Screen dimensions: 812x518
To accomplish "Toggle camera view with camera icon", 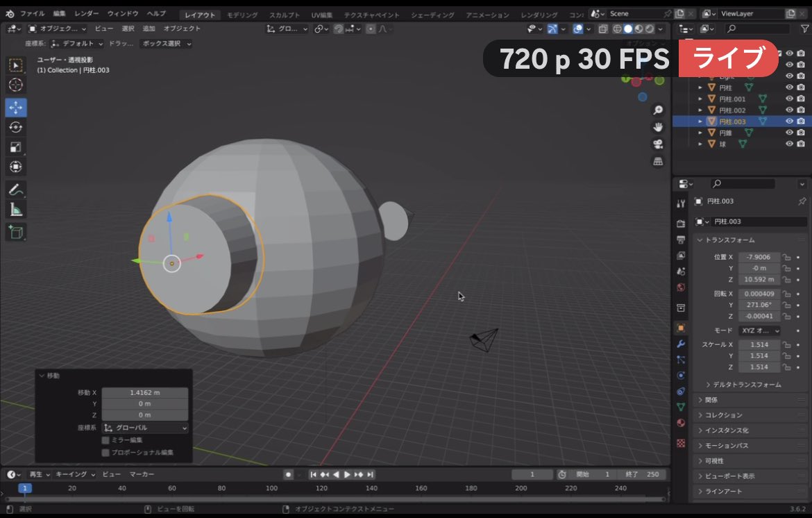I will (x=658, y=144).
